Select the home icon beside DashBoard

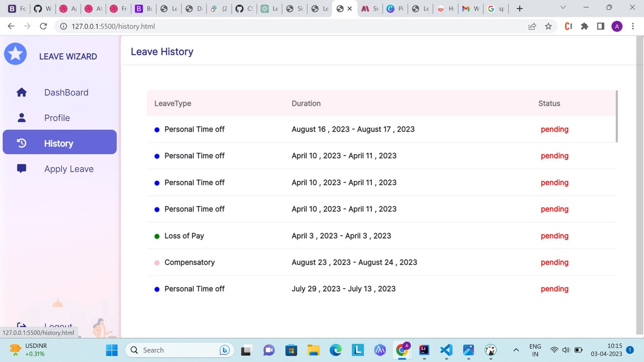pyautogui.click(x=21, y=92)
